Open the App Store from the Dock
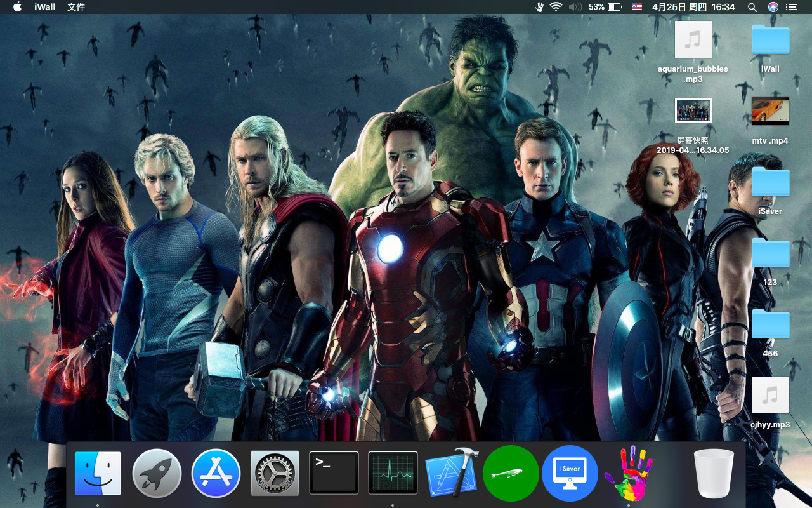The height and width of the screenshot is (508, 812). [x=216, y=472]
